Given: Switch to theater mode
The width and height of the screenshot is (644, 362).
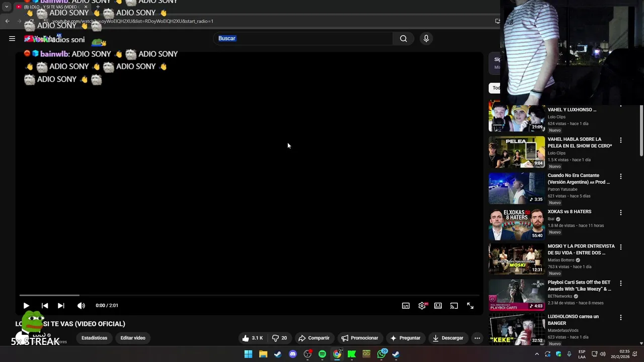Looking at the screenshot, I should point(438,306).
